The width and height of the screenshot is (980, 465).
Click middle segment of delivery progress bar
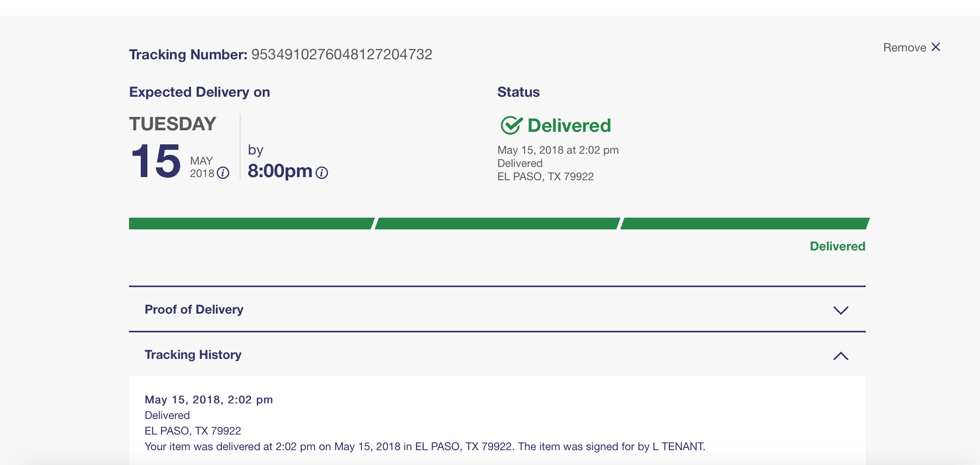(497, 224)
